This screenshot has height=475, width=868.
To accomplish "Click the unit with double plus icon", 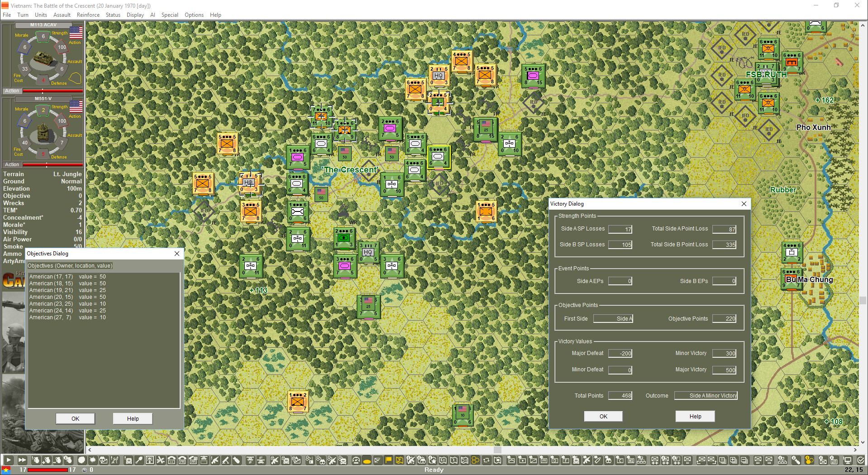I will click(655, 460).
